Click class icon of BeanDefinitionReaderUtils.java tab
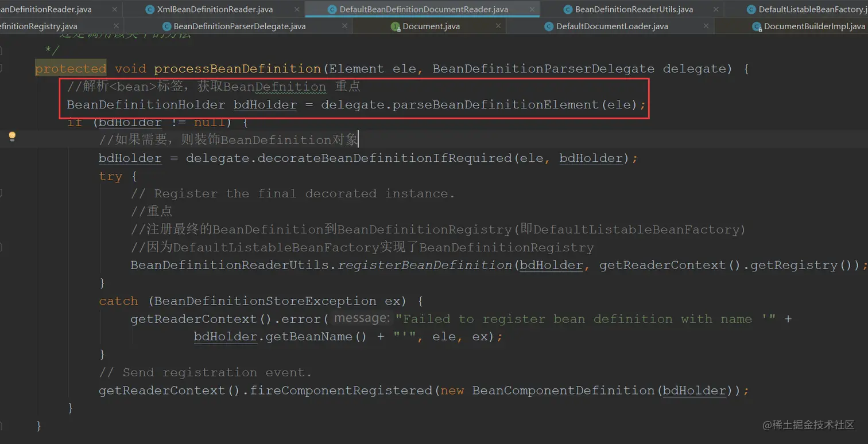 [x=568, y=9]
